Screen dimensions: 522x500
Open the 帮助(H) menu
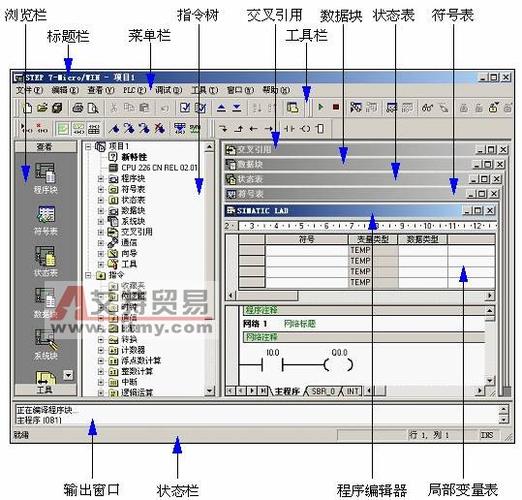[276, 90]
